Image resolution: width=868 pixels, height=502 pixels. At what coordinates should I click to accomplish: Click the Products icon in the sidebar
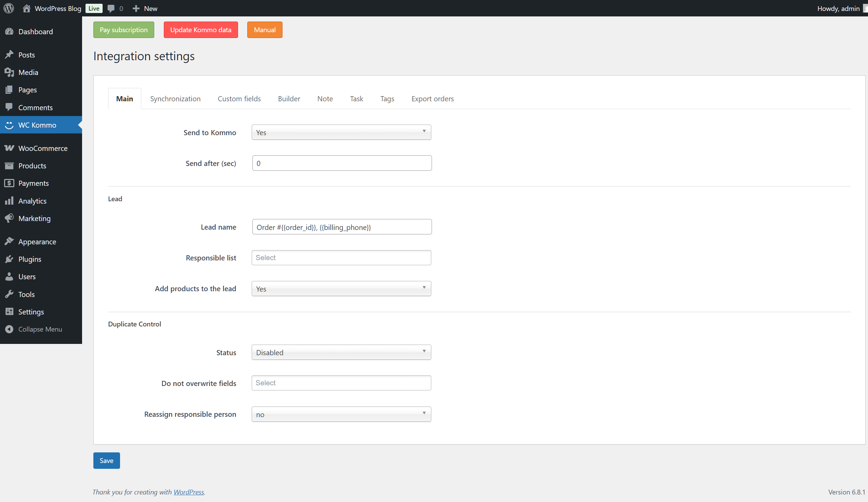(9, 166)
